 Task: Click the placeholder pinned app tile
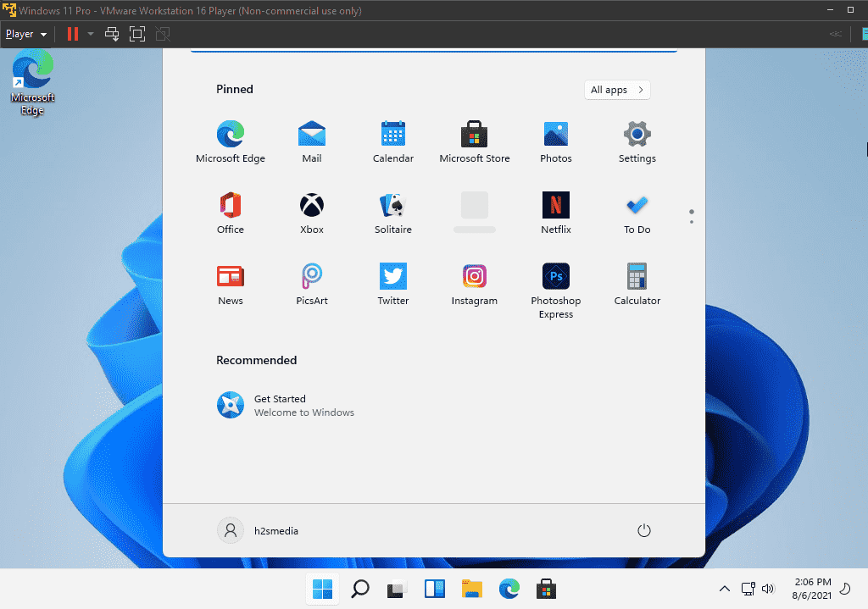(x=475, y=213)
